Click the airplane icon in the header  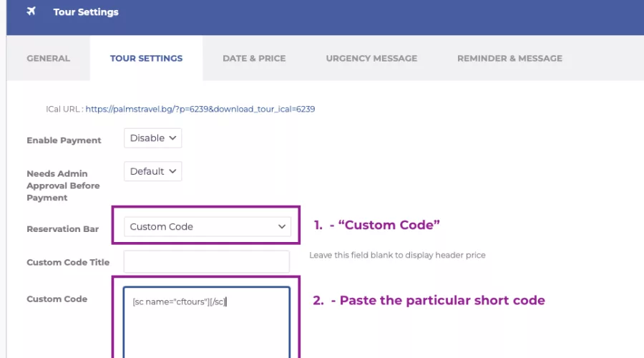coord(31,11)
